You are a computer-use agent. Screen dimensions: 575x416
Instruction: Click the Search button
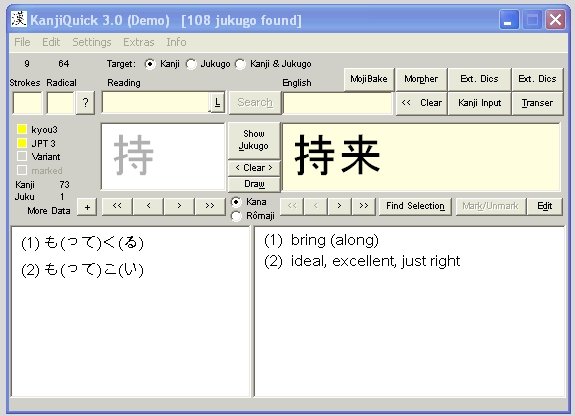255,102
